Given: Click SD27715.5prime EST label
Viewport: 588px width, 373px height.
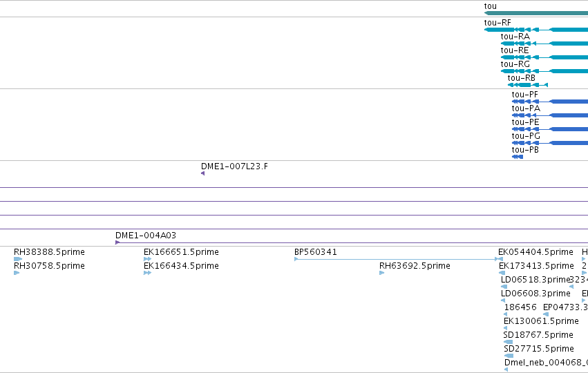Looking at the screenshot, I should 538,349.
